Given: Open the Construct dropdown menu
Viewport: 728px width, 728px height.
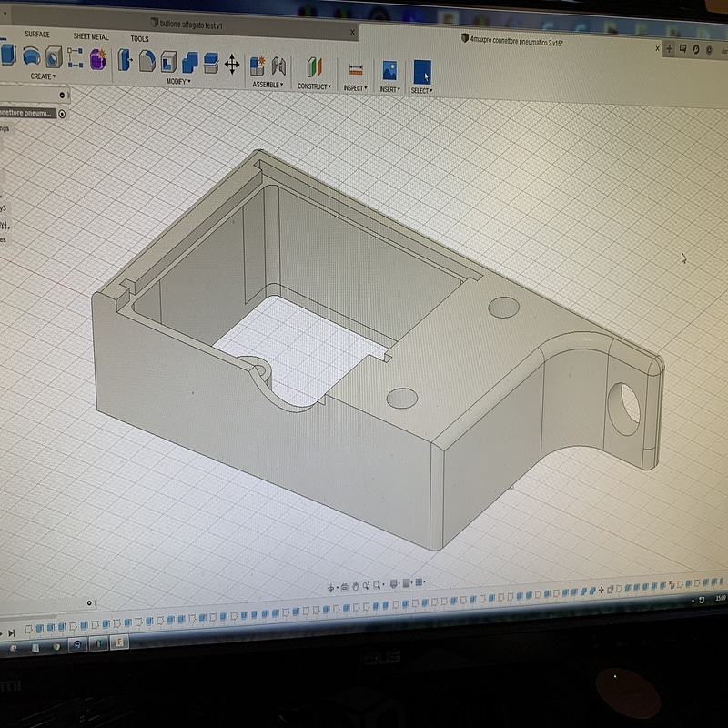Looking at the screenshot, I should coord(314,86).
